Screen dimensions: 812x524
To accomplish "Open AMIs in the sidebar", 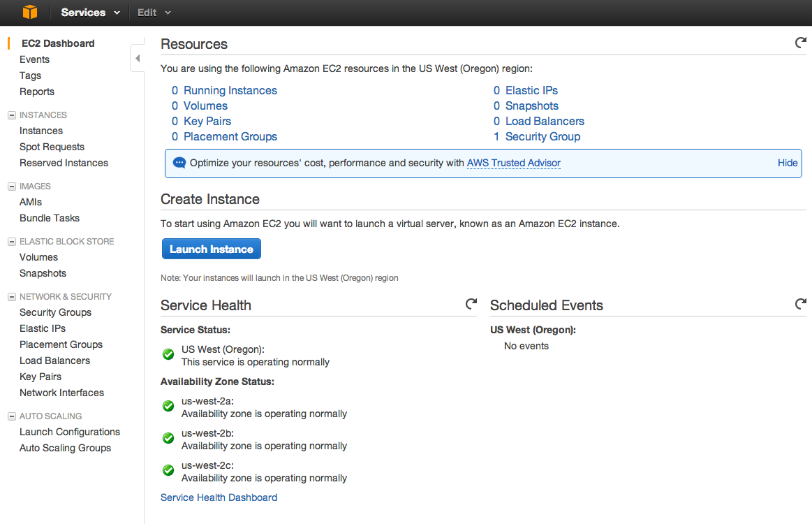I will pos(31,202).
